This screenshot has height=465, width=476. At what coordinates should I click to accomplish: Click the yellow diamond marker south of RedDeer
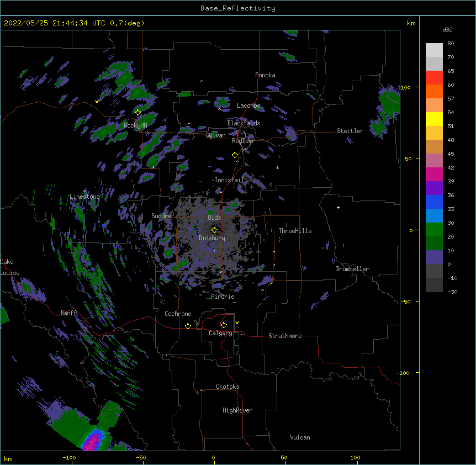click(x=235, y=155)
